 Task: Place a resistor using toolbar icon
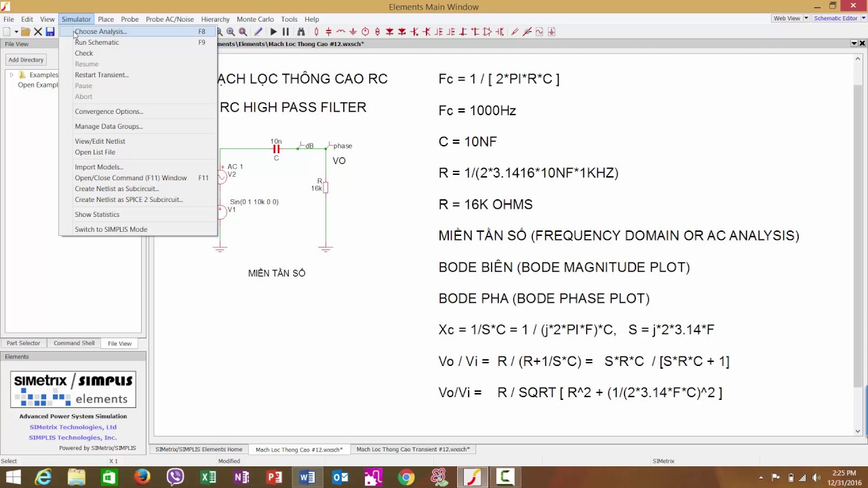click(x=317, y=32)
